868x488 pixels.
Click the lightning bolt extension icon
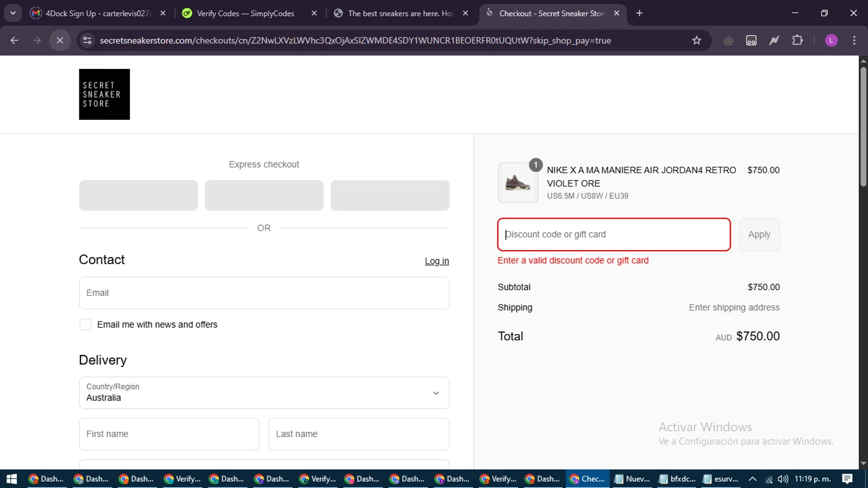tap(774, 41)
